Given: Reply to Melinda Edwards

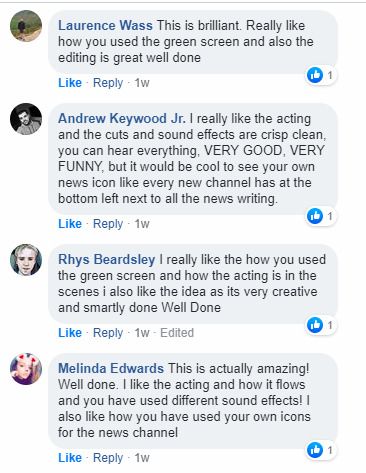Looking at the screenshot, I should pos(108,458).
